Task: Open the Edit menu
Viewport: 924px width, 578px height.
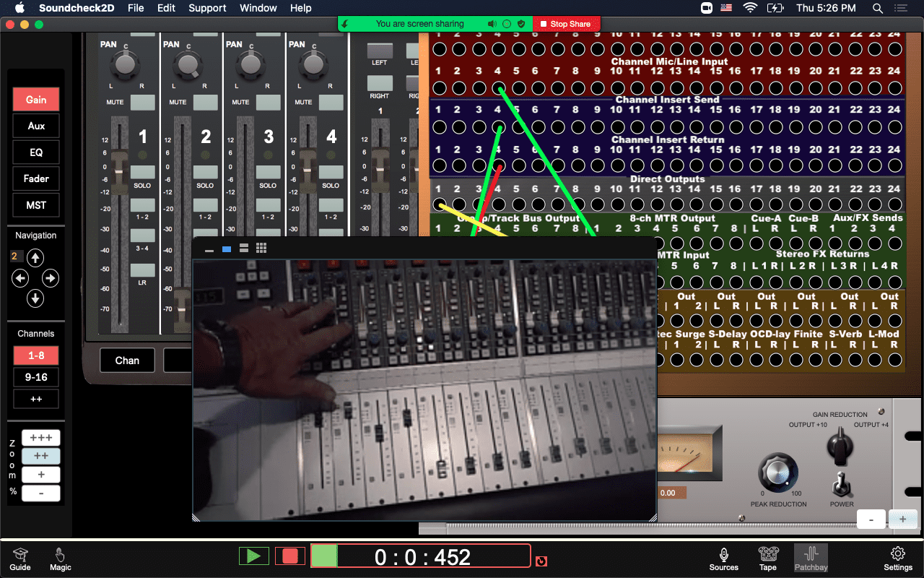Action: coord(166,8)
